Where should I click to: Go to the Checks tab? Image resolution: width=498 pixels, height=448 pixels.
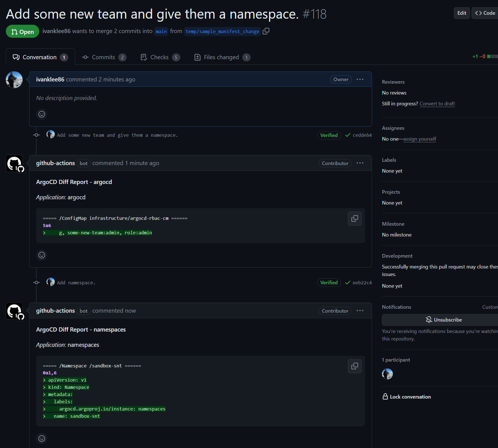(160, 57)
